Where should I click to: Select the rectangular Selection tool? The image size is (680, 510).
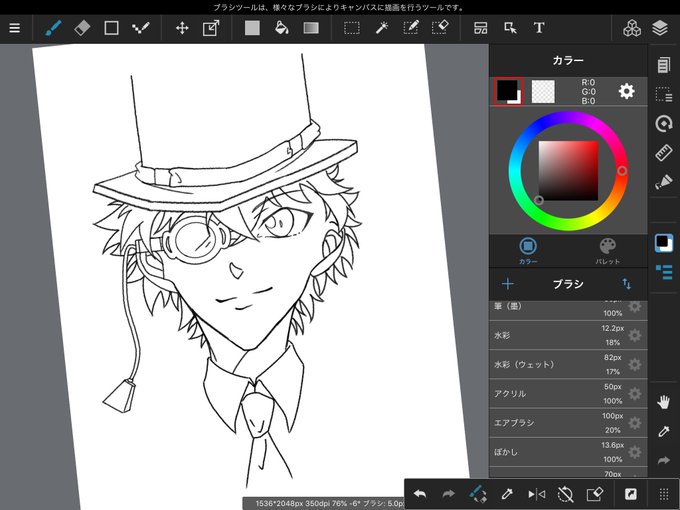pos(352,28)
